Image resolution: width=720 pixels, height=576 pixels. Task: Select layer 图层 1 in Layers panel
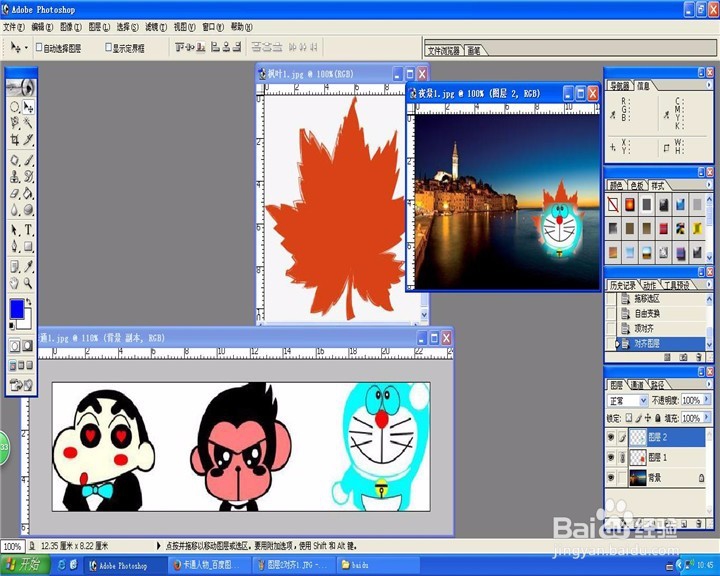point(665,457)
